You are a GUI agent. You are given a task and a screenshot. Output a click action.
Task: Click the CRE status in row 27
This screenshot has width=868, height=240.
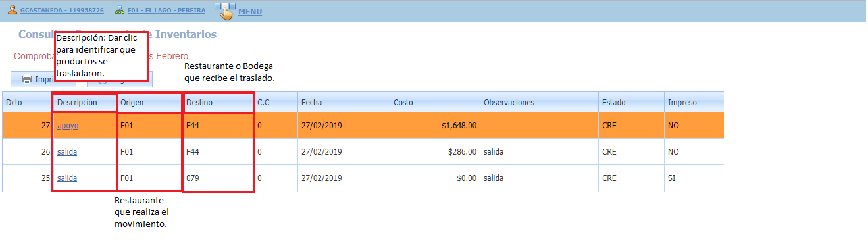coord(630,125)
